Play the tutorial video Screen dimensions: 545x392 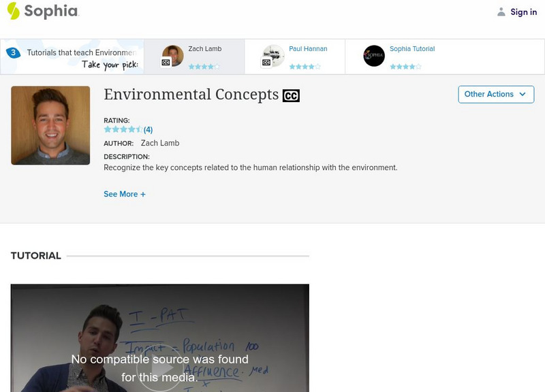pos(160,367)
